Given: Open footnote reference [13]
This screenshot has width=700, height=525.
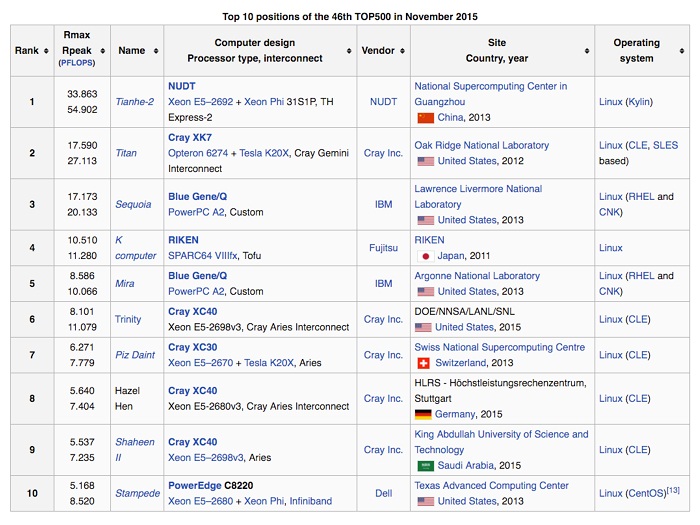Looking at the screenshot, I should [x=673, y=490].
